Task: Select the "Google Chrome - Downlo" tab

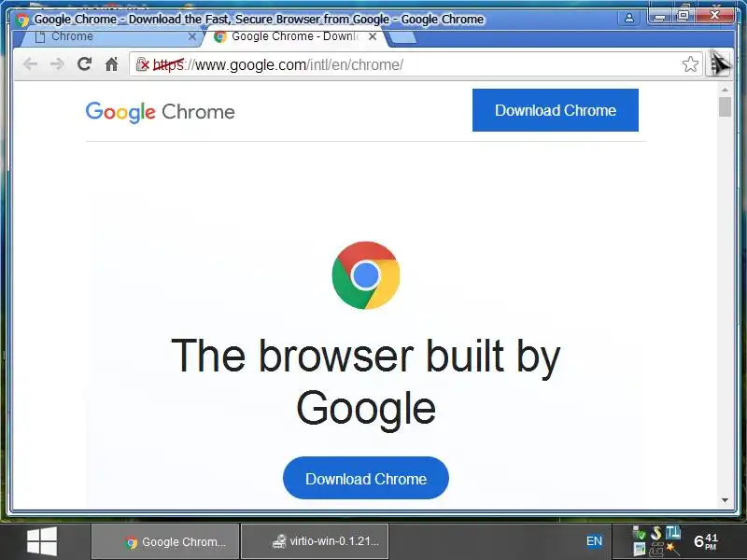Action: pos(290,36)
